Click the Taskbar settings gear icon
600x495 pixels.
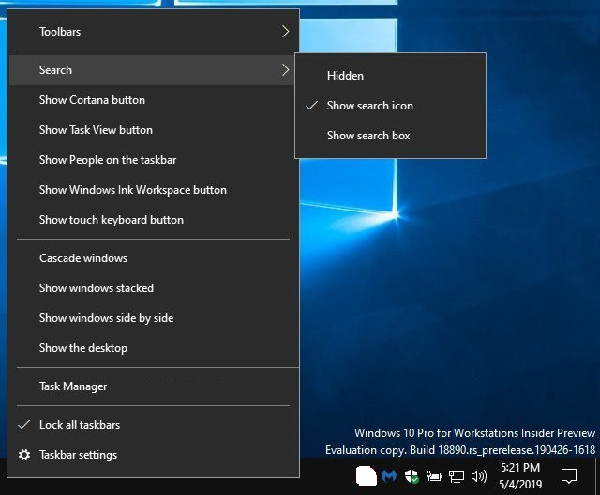click(24, 455)
